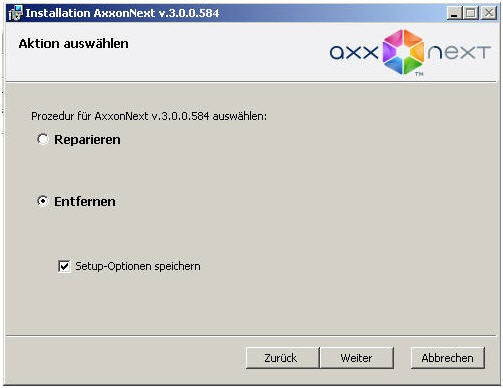Go back with the Zurück button
The width and height of the screenshot is (503, 388).
coord(282,358)
